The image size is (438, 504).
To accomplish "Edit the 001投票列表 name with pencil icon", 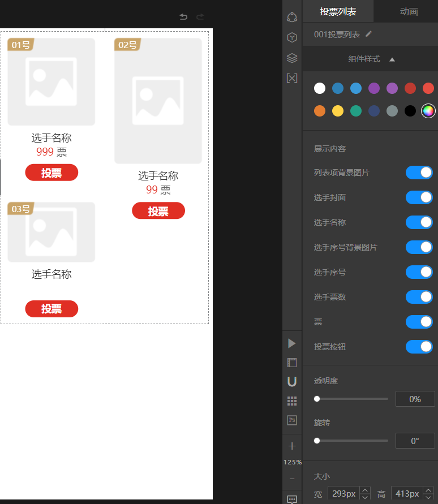I will [369, 34].
